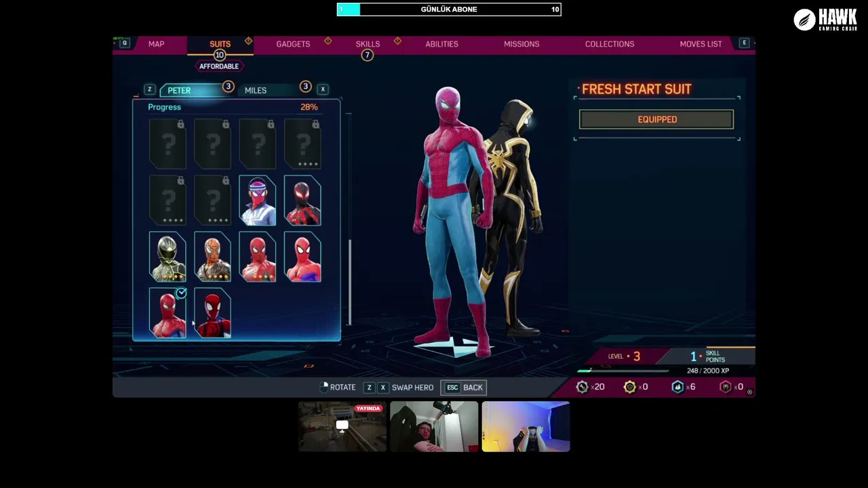Open the live stream thumbnail marked Yayında

[342, 426]
